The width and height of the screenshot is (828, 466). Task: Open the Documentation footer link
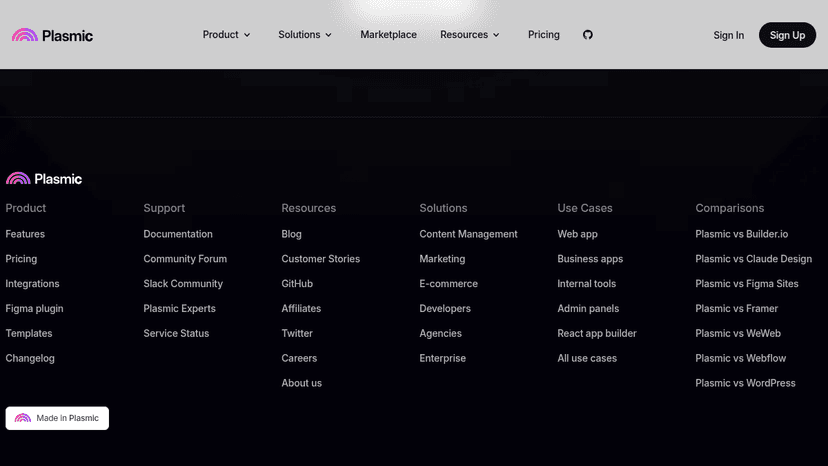pyautogui.click(x=178, y=234)
